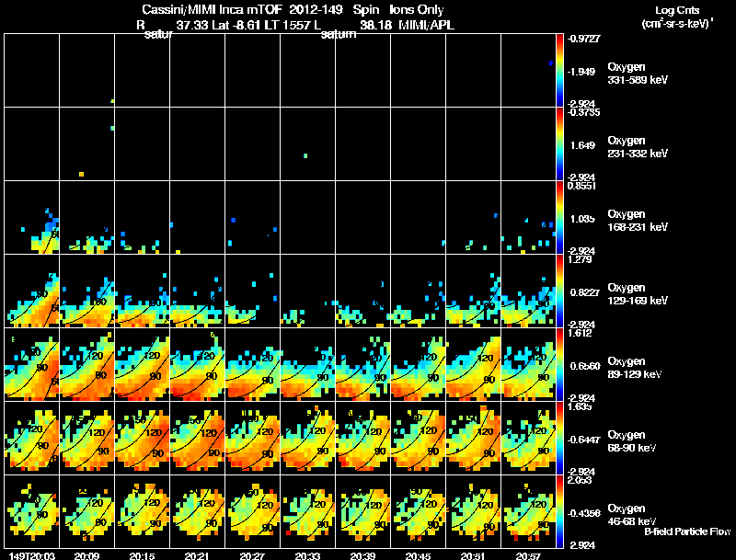This screenshot has height=560, width=736.
Task: Click the Oxygen 46-68 keV colorbar
Action: coord(559,511)
